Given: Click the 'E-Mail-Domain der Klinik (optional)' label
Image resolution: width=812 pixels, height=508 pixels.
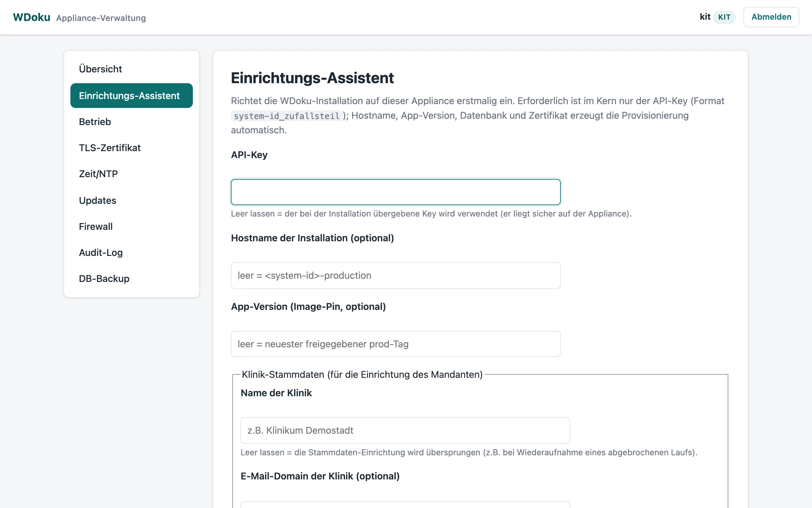Looking at the screenshot, I should tap(320, 476).
